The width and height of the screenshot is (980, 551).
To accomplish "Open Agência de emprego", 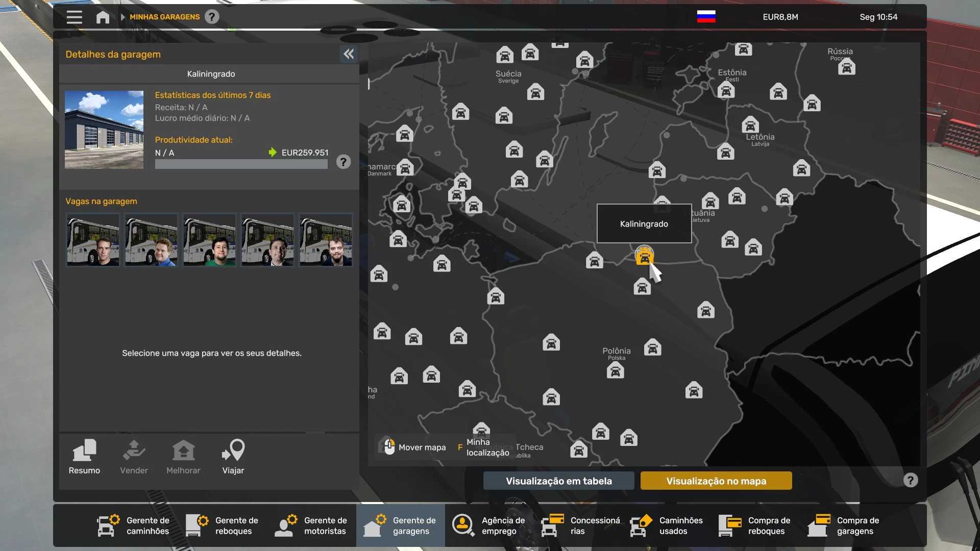I will 489,525.
